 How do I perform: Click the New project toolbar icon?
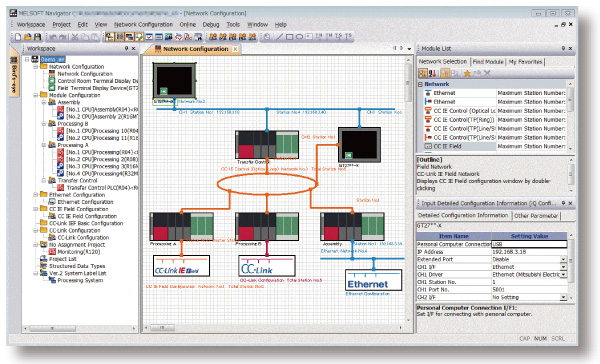pyautogui.click(x=18, y=37)
